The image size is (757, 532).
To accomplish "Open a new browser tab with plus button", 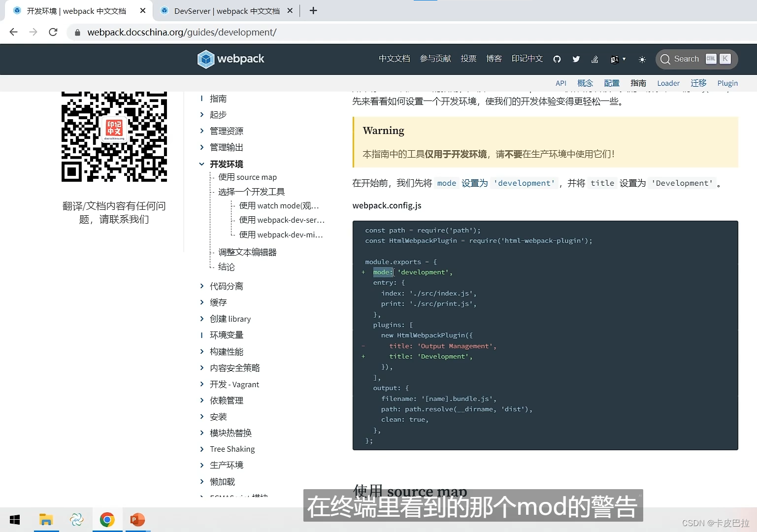I will tap(313, 11).
